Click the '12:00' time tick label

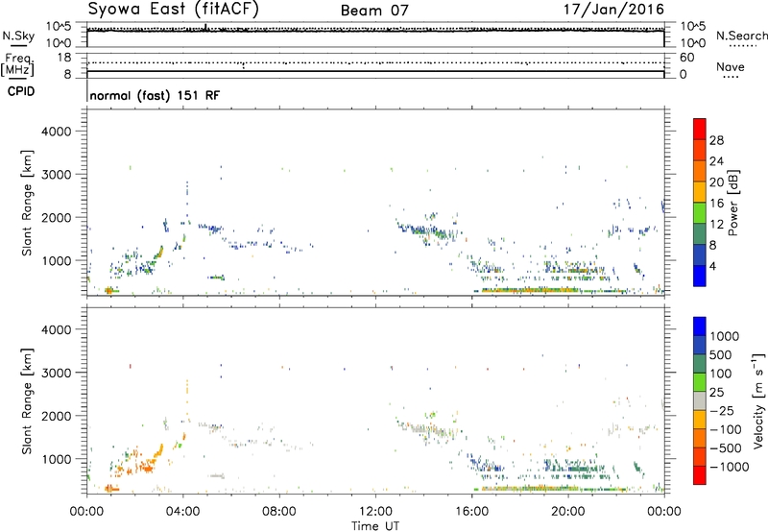coord(375,512)
